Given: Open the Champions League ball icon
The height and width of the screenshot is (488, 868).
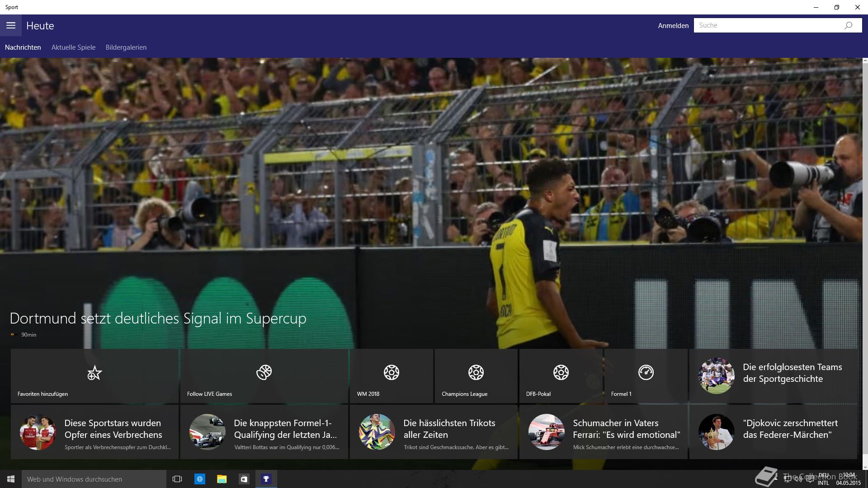Looking at the screenshot, I should pos(476,372).
